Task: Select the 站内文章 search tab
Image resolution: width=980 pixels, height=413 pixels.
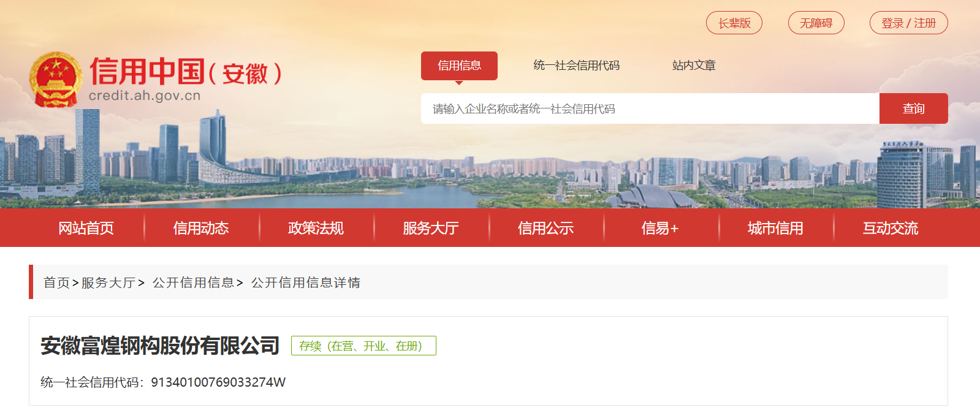Action: coord(694,66)
